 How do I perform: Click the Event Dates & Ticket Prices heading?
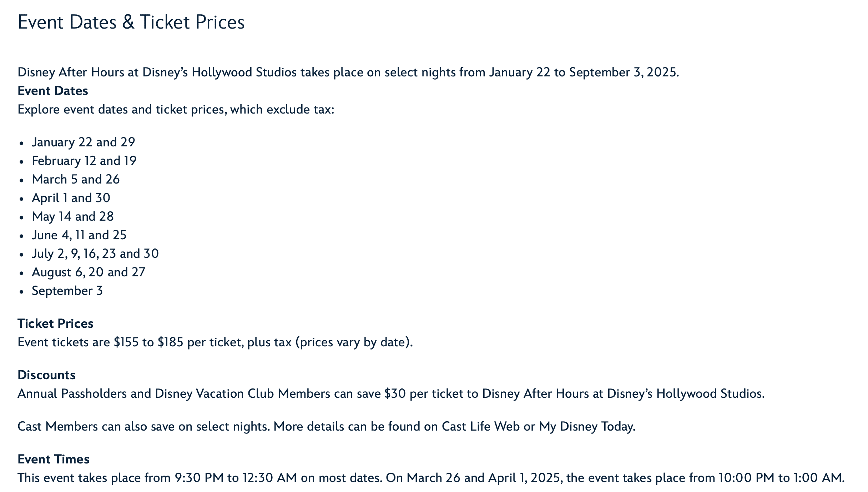click(131, 22)
